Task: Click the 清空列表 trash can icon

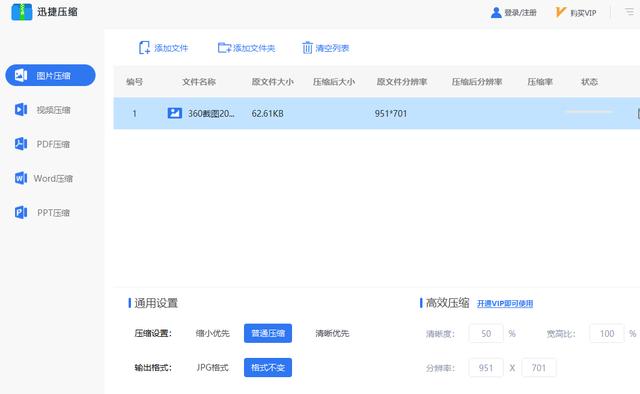Action: click(307, 48)
